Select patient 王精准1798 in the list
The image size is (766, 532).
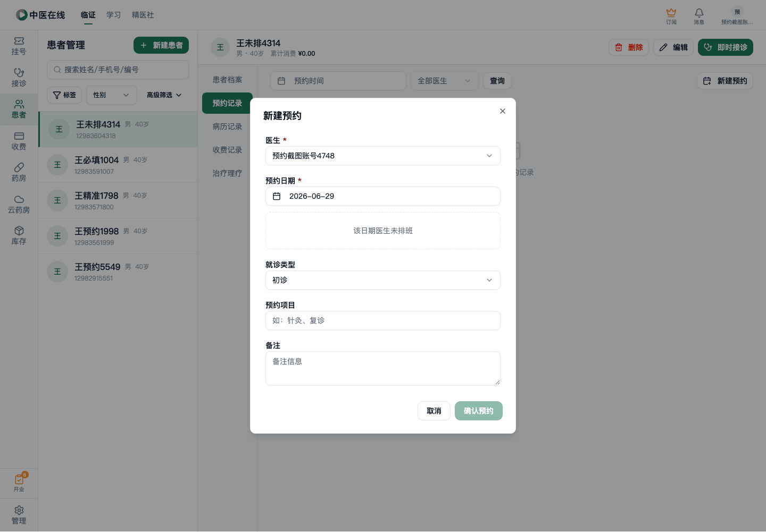point(118,200)
